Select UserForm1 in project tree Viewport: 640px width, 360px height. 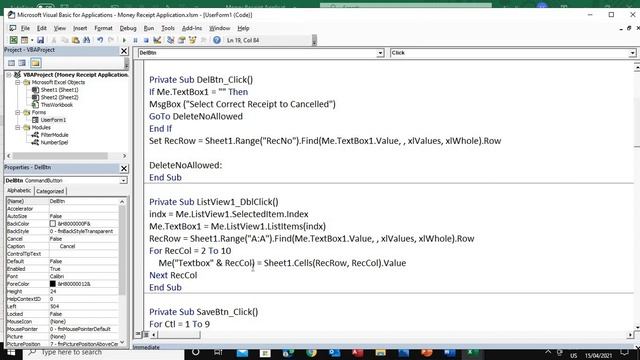pos(53,120)
